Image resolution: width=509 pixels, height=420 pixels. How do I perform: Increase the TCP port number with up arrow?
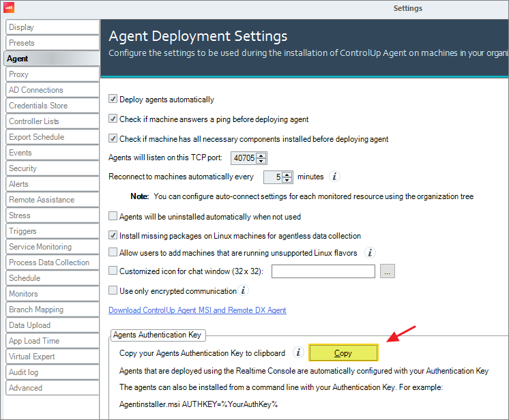point(262,155)
